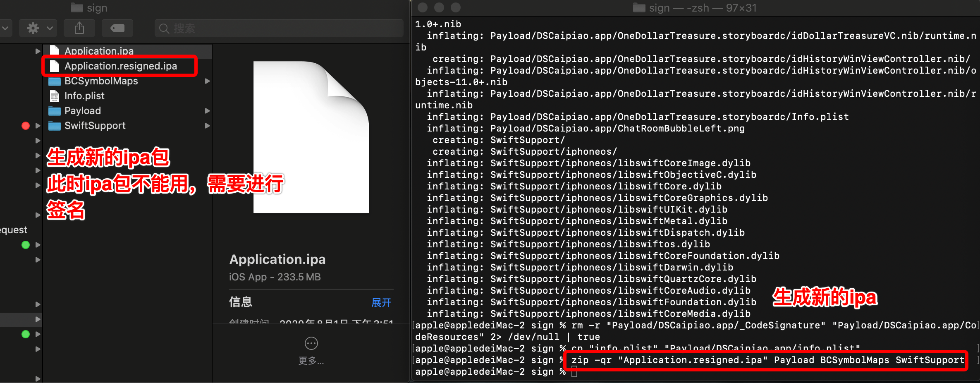Click the Share icon in Finder toolbar

tap(79, 28)
